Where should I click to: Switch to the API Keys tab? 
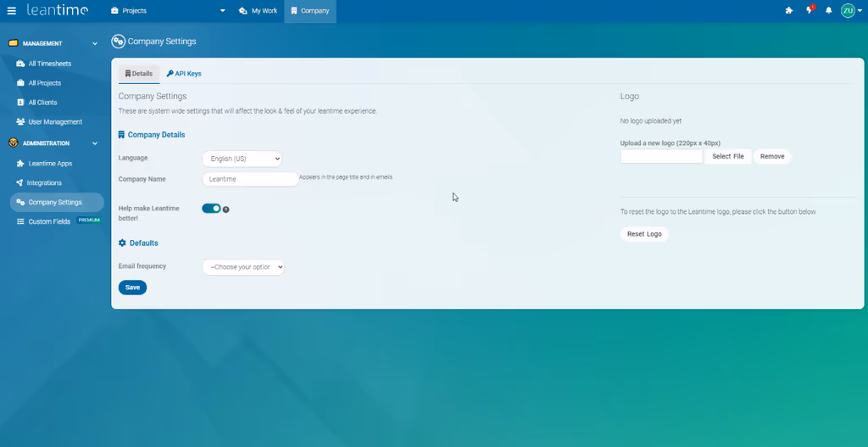pos(184,74)
